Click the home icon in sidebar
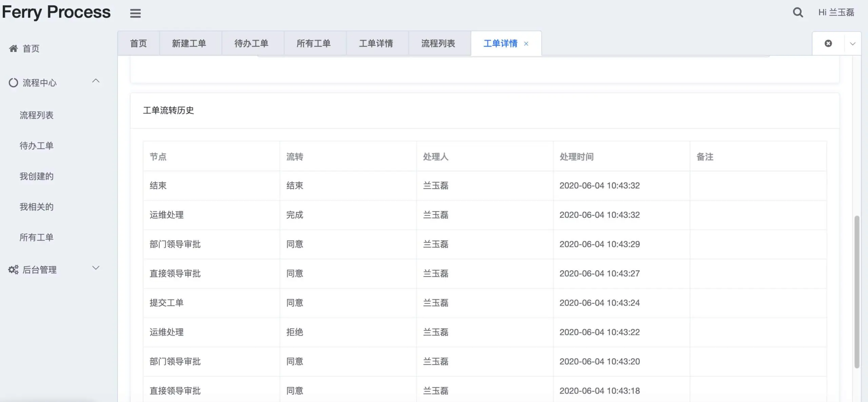This screenshot has height=402, width=868. click(x=13, y=49)
